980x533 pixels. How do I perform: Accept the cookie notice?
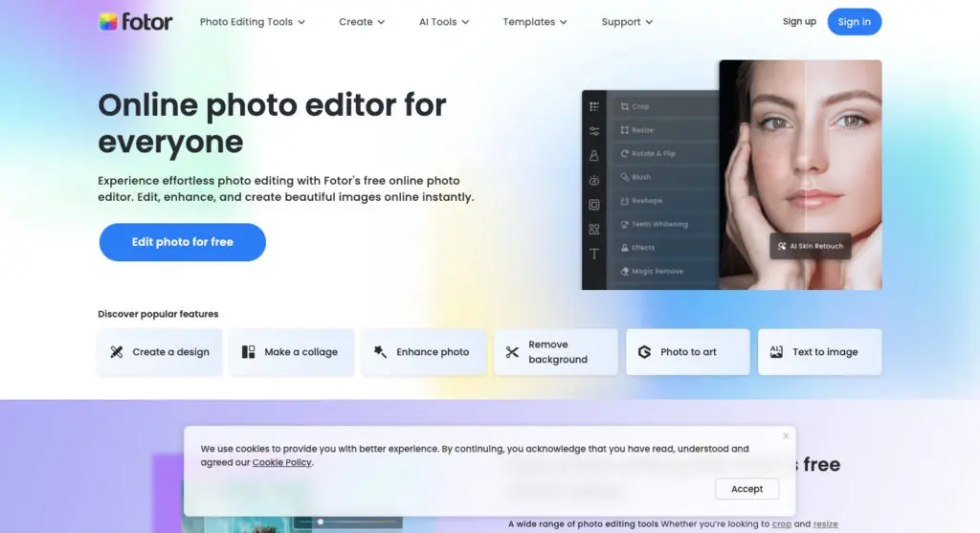[746, 489]
